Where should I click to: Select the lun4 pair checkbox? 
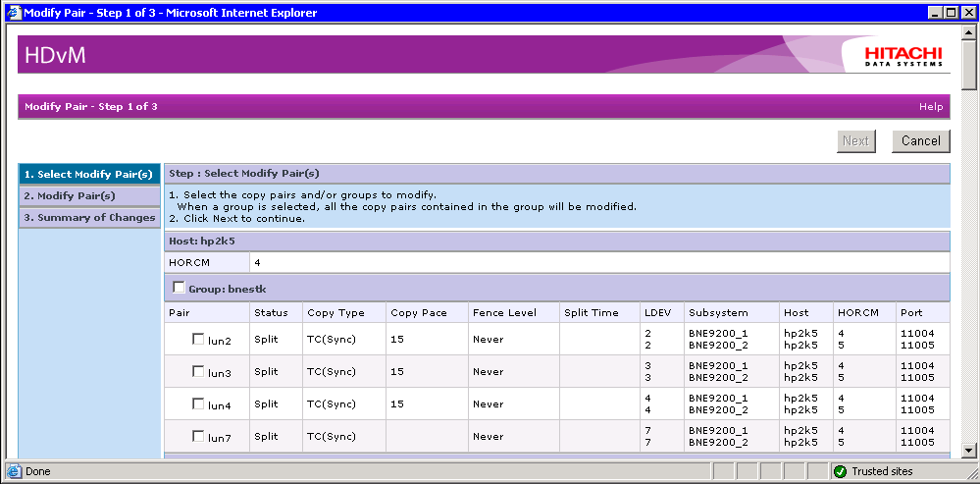(198, 403)
